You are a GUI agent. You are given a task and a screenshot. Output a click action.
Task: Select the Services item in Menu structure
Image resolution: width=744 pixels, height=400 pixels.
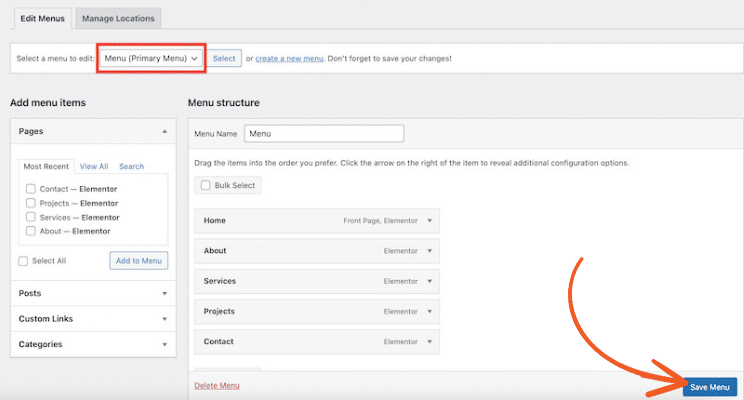click(x=317, y=281)
